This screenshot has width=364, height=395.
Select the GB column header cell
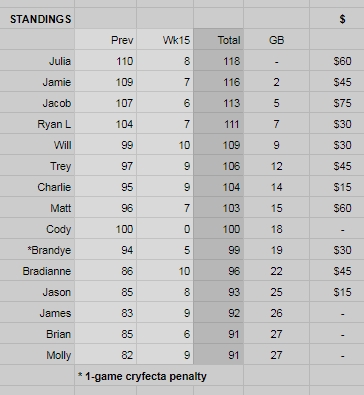pyautogui.click(x=277, y=40)
